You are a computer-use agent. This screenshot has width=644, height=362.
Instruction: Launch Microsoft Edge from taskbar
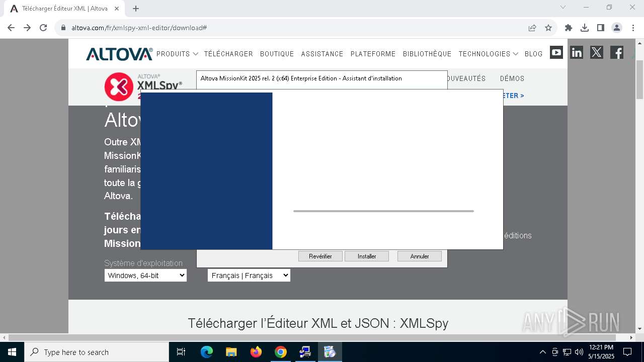(207, 352)
